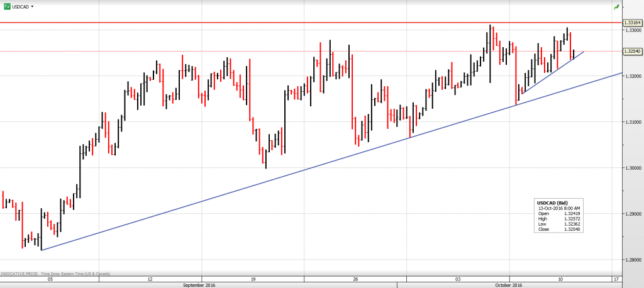Click the green Fx instrument icon
Image resolution: width=644 pixels, height=288 pixels.
tap(7, 6)
